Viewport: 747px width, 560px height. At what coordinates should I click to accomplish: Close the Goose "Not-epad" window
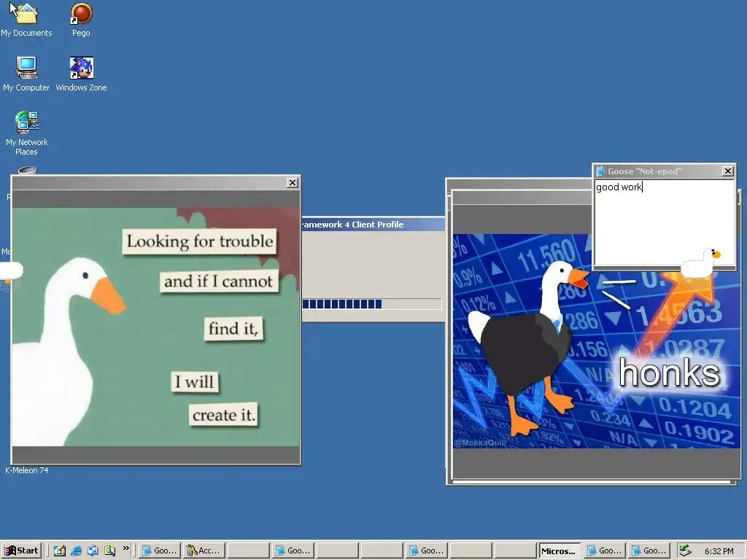click(x=727, y=171)
